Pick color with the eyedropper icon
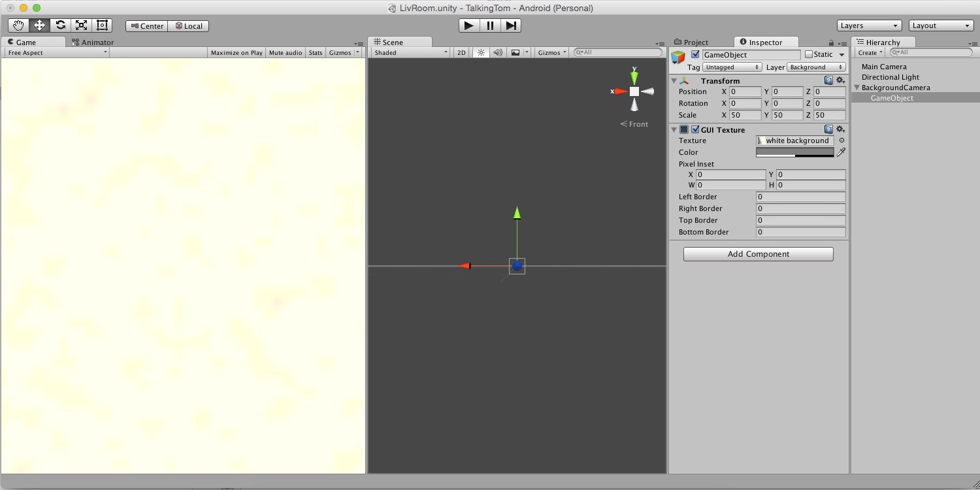The width and height of the screenshot is (980, 490). pyautogui.click(x=841, y=152)
